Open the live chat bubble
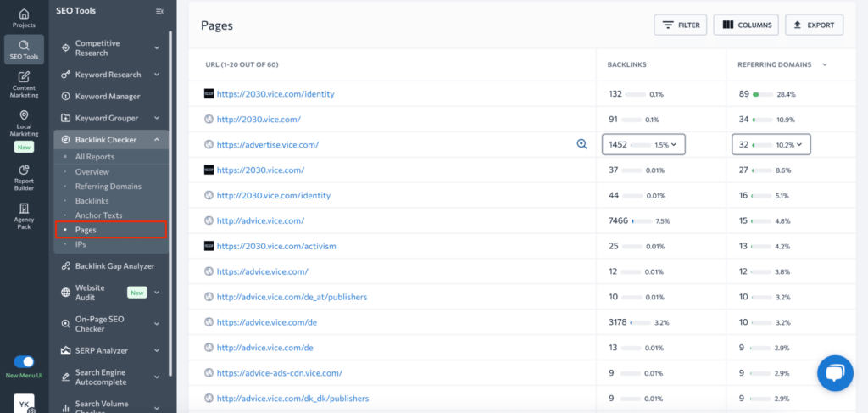868x413 pixels. pos(835,374)
